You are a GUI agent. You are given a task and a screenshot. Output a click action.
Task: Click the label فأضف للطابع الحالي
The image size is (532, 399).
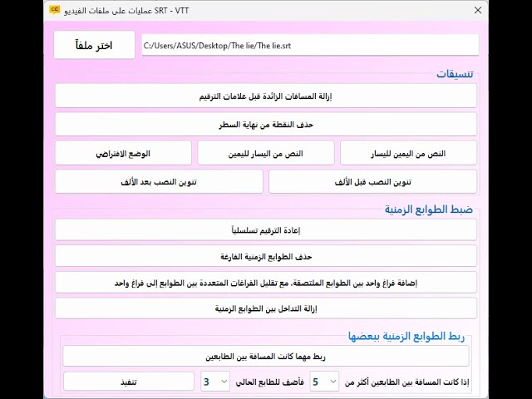269,382
